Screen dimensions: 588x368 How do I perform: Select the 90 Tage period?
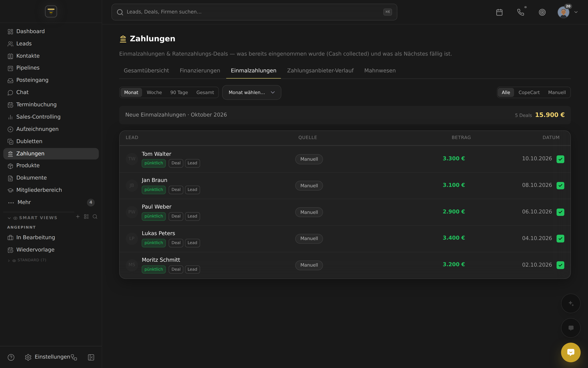point(179,92)
